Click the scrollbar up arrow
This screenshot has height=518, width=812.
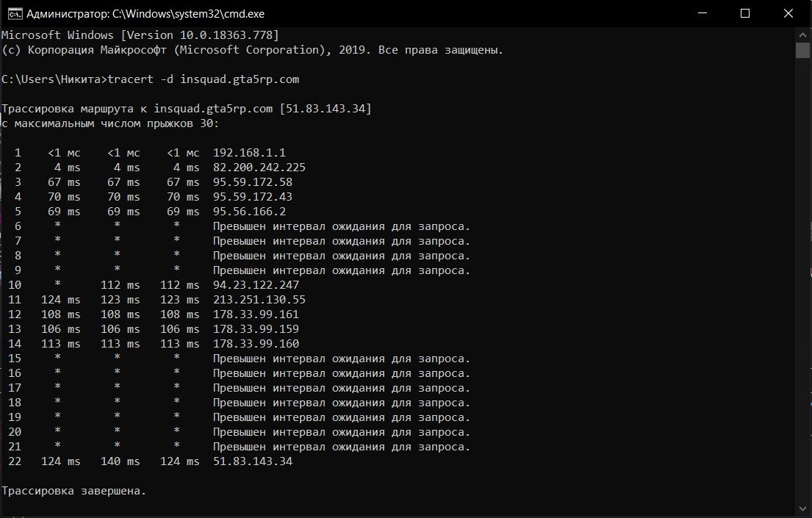(802, 35)
